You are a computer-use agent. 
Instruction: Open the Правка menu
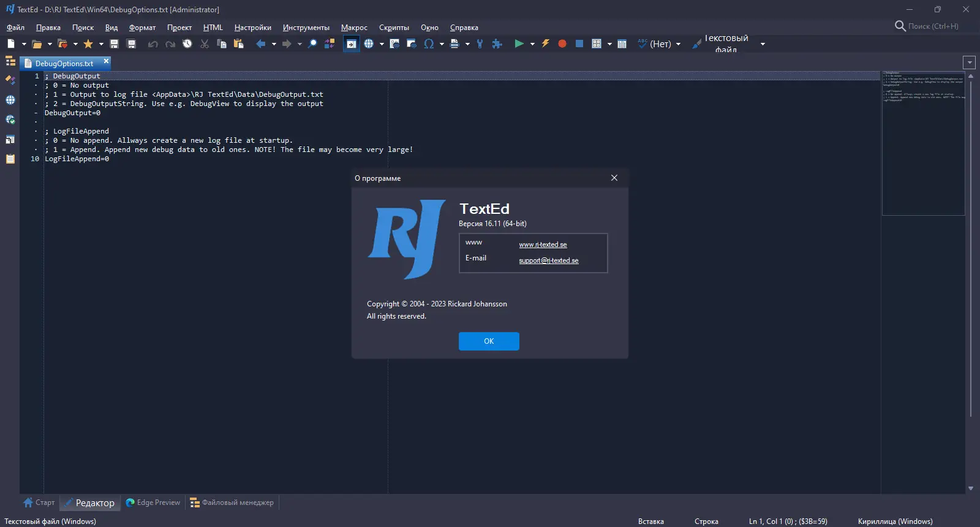pyautogui.click(x=48, y=27)
